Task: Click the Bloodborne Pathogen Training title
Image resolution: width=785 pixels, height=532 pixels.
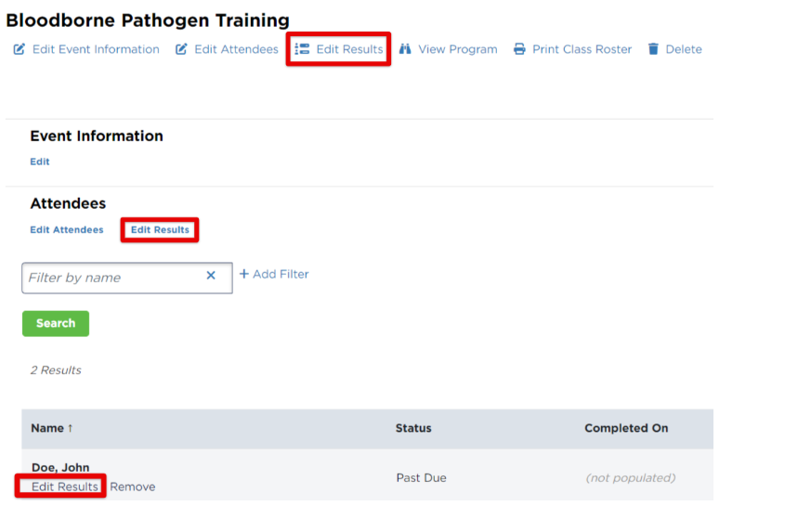Action: coord(148,20)
